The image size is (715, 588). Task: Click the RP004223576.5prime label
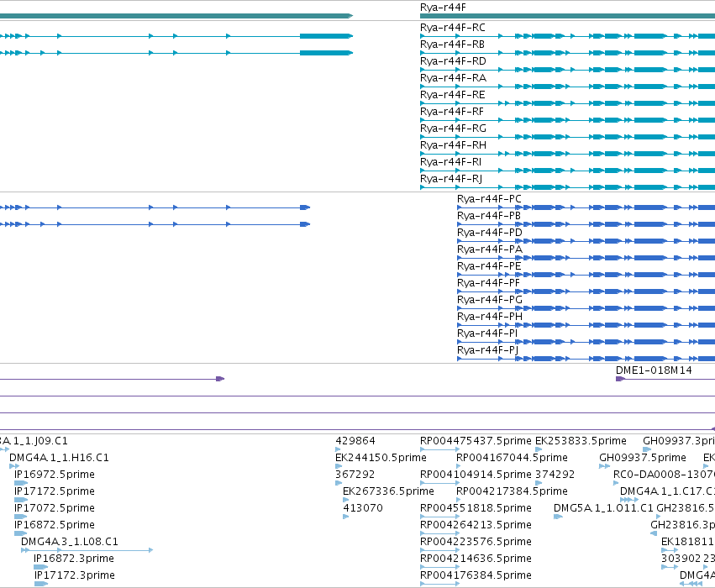tap(476, 542)
